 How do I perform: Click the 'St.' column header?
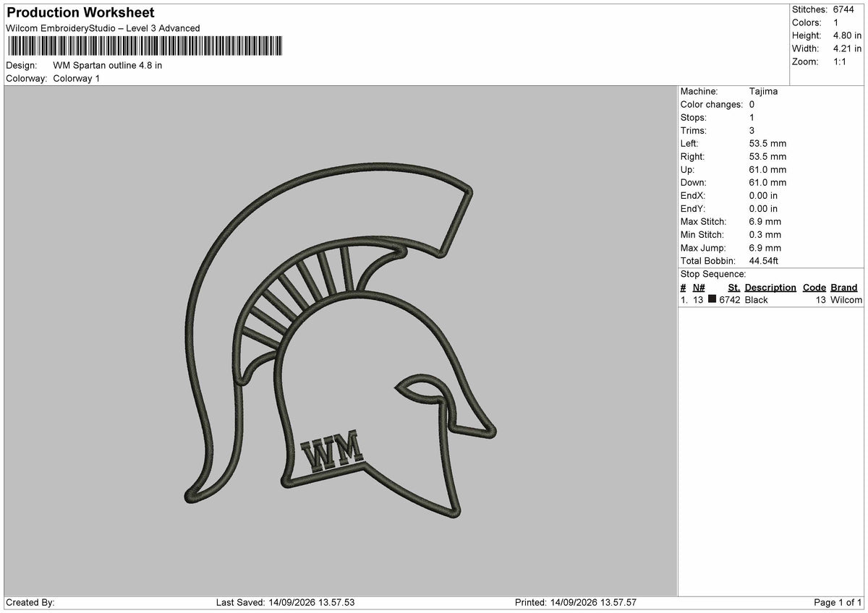coord(733,287)
